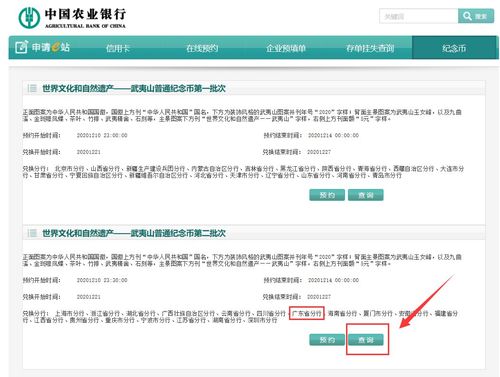Select the 纪念币 navigation tab

[x=454, y=48]
